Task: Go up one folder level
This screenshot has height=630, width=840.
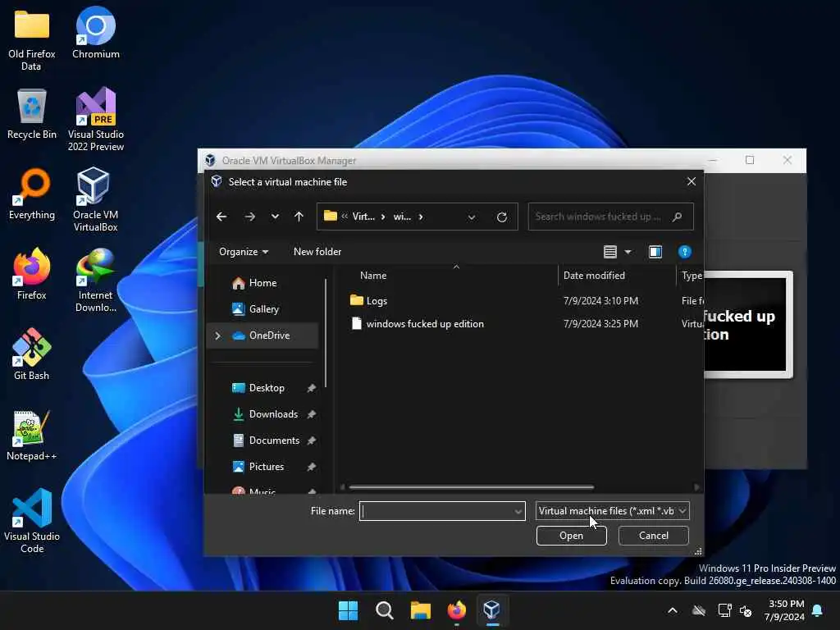Action: [x=299, y=217]
